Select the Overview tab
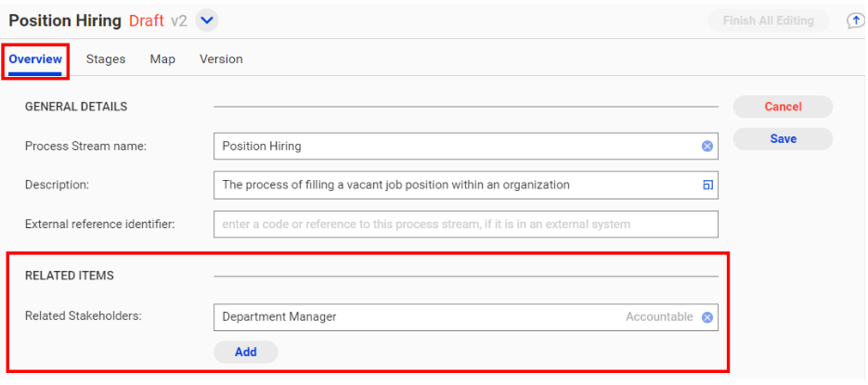The height and width of the screenshot is (385, 868). pos(35,58)
